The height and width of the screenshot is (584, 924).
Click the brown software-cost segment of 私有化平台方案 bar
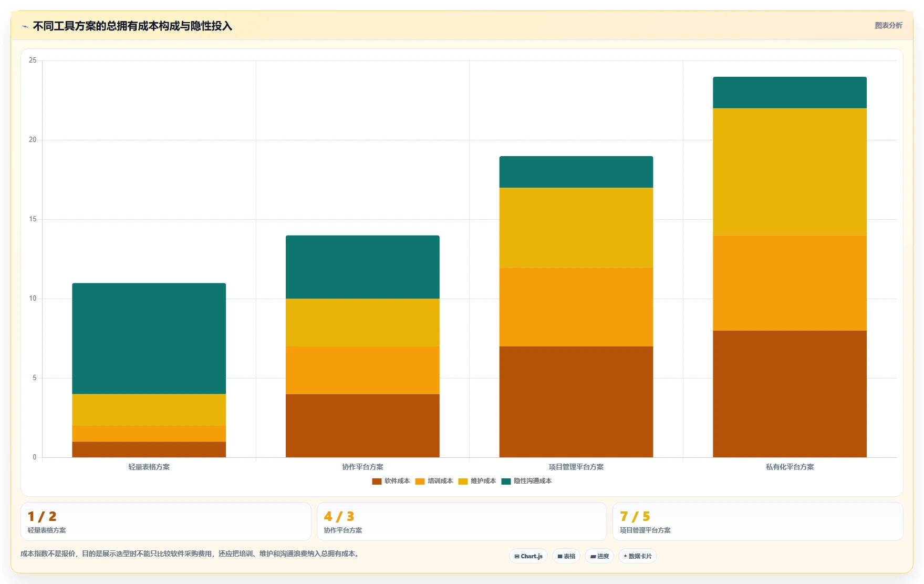click(x=790, y=394)
